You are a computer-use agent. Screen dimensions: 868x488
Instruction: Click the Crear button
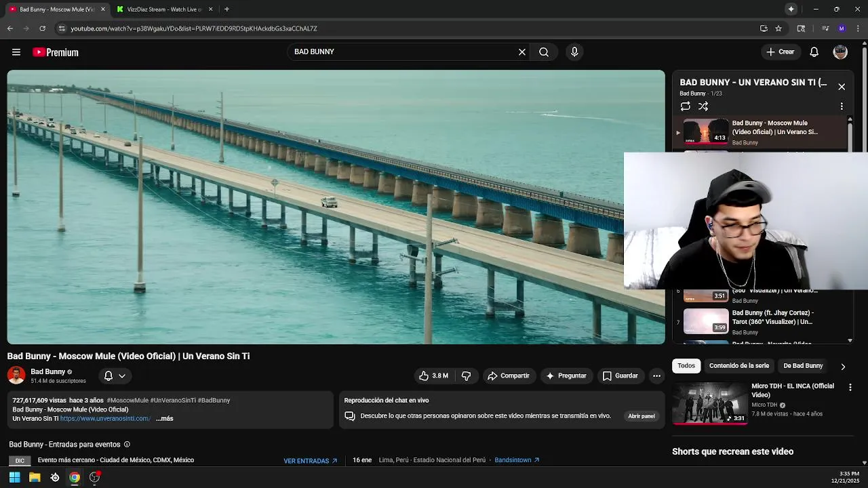click(781, 52)
